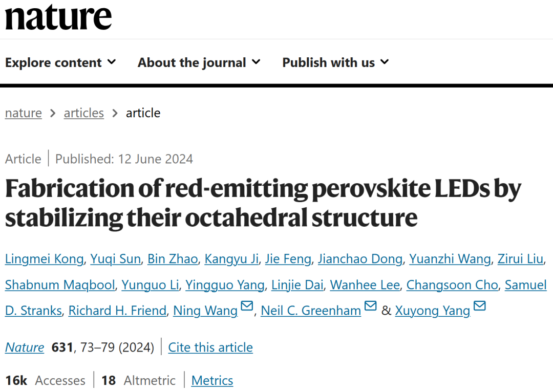Click the email envelope icon beside Ning Wang
The height and width of the screenshot is (392, 553).
point(247,306)
